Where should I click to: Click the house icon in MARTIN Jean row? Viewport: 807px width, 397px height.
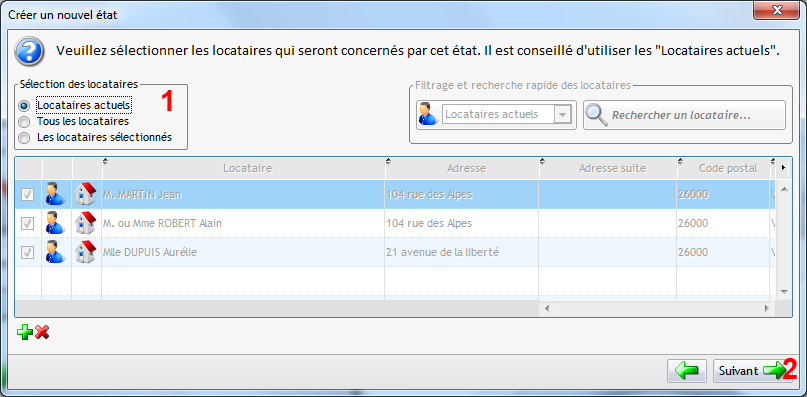[x=85, y=194]
